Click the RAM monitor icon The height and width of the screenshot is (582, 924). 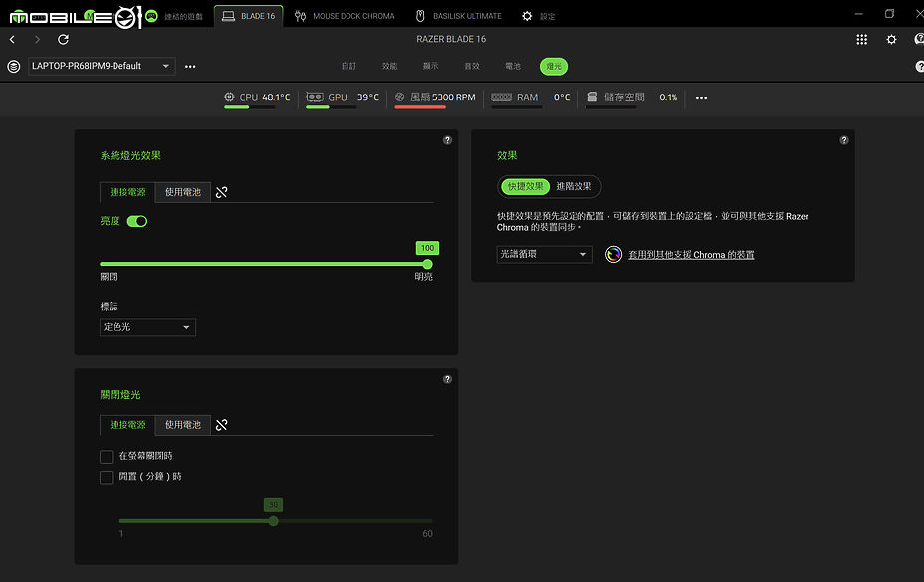[x=502, y=97]
